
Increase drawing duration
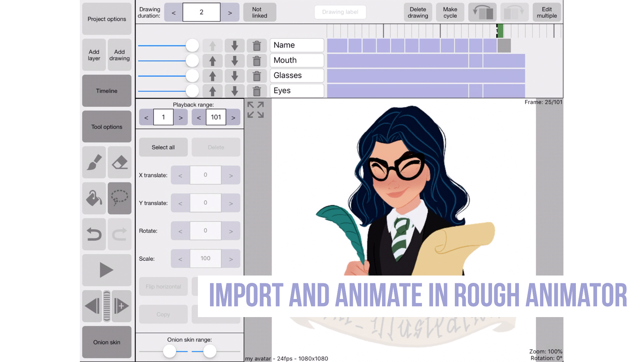tap(230, 12)
